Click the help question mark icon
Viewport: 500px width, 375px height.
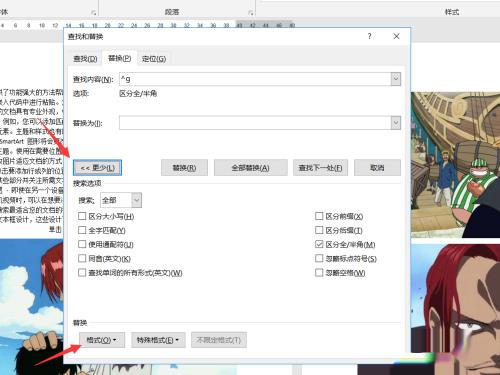click(x=369, y=36)
